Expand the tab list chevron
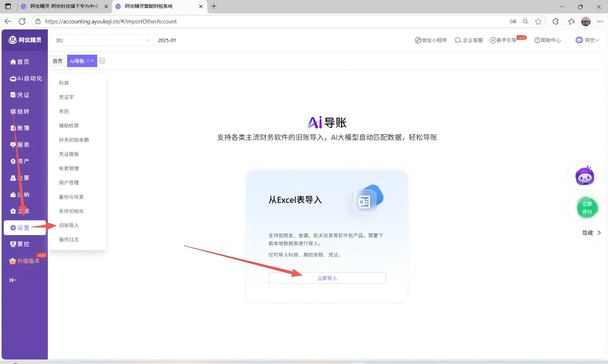Viewport: 608px width, 364px height. (x=103, y=61)
